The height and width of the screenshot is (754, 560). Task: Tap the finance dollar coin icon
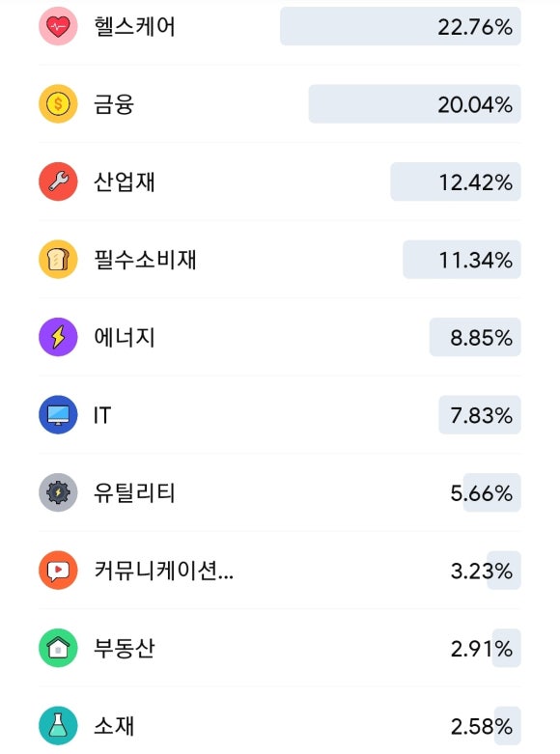[58, 104]
